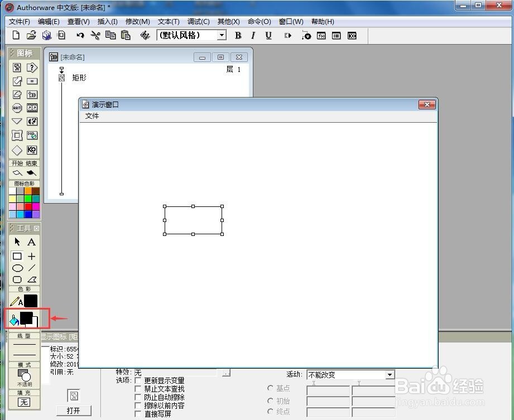Toggle the 直接写屏 checkbox
Image resolution: width=514 pixels, height=420 pixels.
(138, 414)
